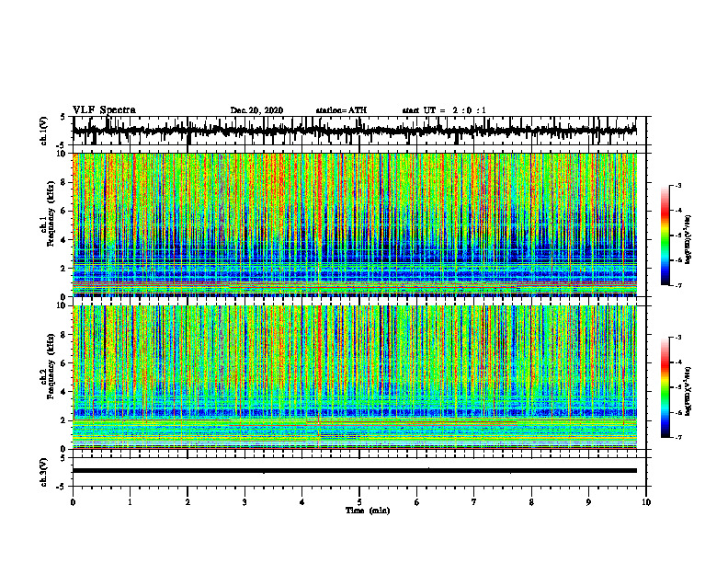
Task: Click the "ch.3(V)" waveform axis label
Action: click(x=44, y=472)
